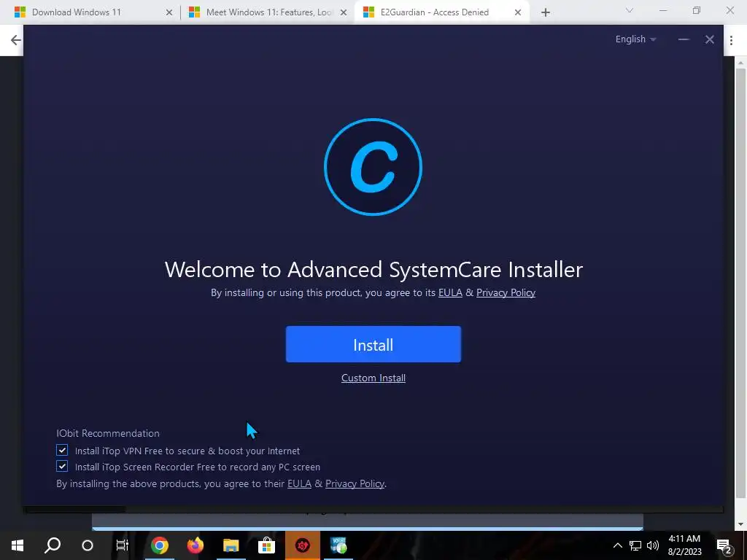747x560 pixels.
Task: Launch Google Chrome from taskbar
Action: [x=160, y=545]
